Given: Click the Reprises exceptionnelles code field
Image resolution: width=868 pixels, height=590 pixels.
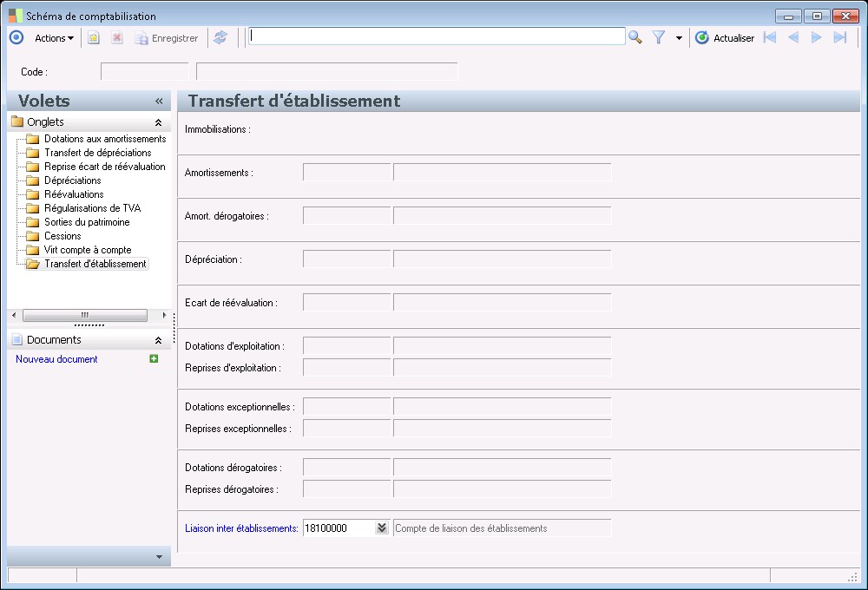Looking at the screenshot, I should [347, 428].
